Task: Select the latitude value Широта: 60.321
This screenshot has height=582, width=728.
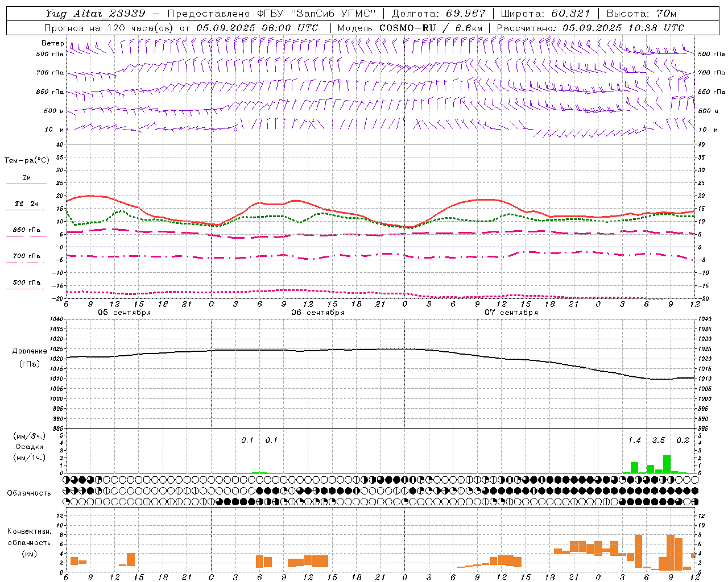Action: pos(545,14)
